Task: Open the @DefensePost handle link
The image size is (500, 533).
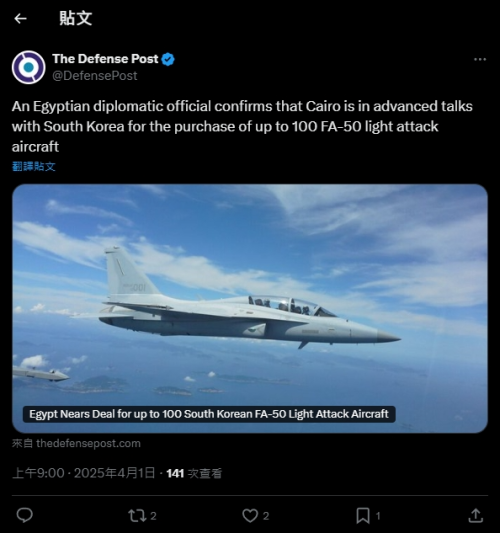Action: tap(94, 75)
